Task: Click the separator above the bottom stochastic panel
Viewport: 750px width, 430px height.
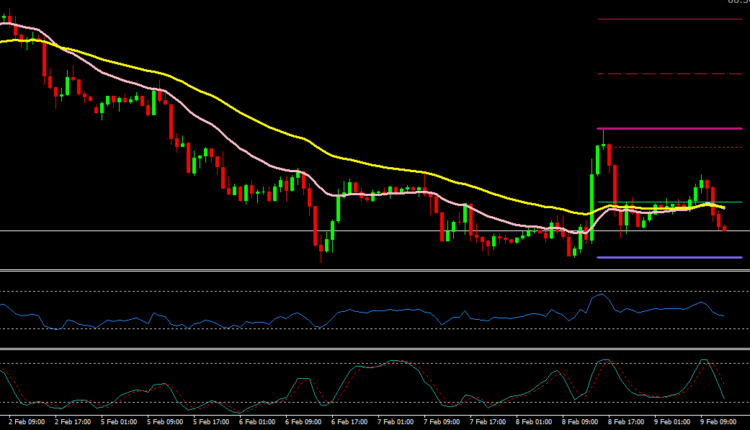Action: pyautogui.click(x=375, y=349)
